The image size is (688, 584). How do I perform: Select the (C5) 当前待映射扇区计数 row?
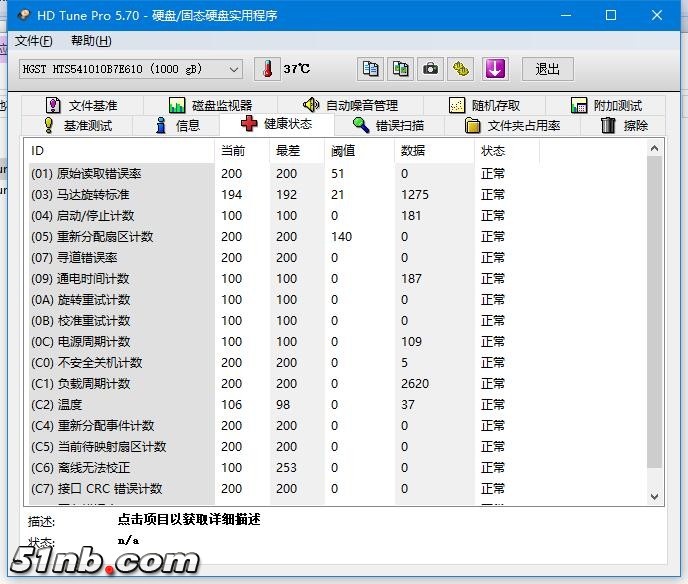pos(285,447)
